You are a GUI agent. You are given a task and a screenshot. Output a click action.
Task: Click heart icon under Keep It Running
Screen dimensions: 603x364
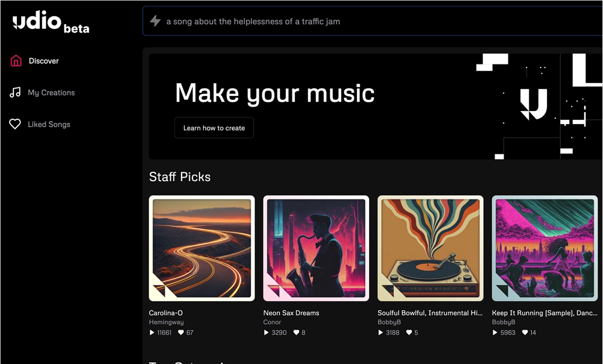click(525, 333)
